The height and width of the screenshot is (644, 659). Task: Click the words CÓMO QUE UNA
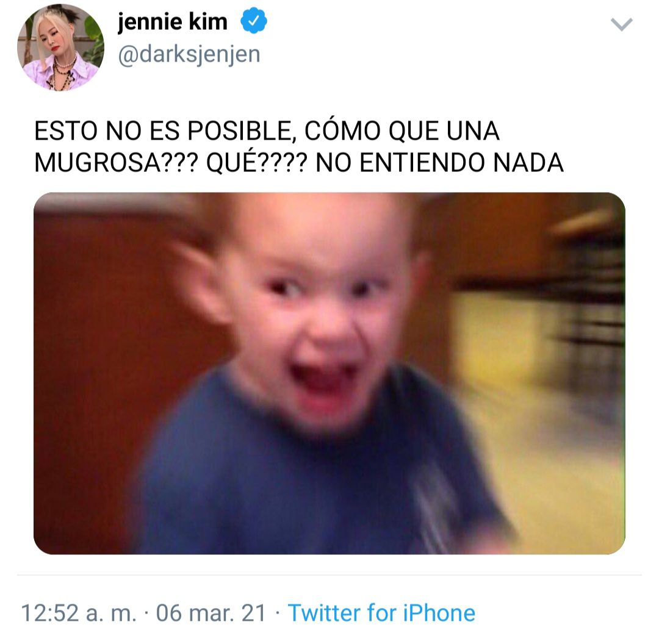point(402,131)
